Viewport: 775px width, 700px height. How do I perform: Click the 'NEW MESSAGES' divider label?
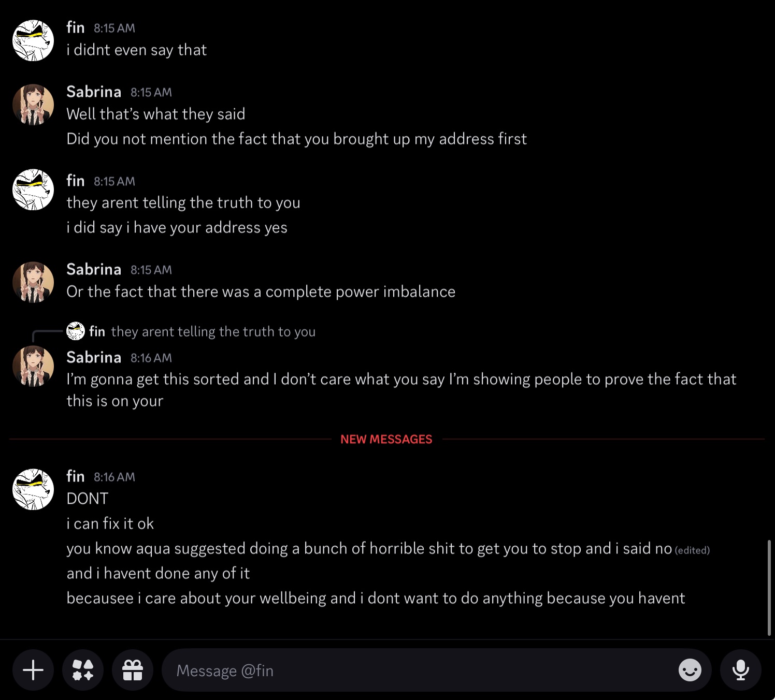[x=386, y=439]
